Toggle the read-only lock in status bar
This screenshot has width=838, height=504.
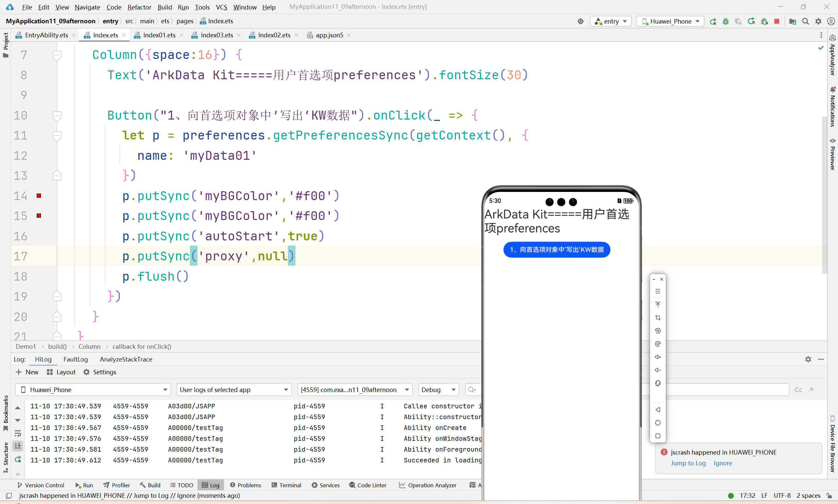coord(829,495)
